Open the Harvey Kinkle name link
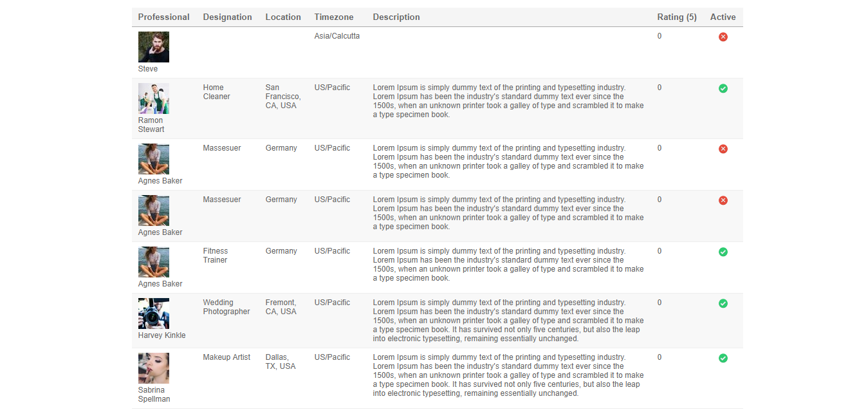 (x=162, y=335)
